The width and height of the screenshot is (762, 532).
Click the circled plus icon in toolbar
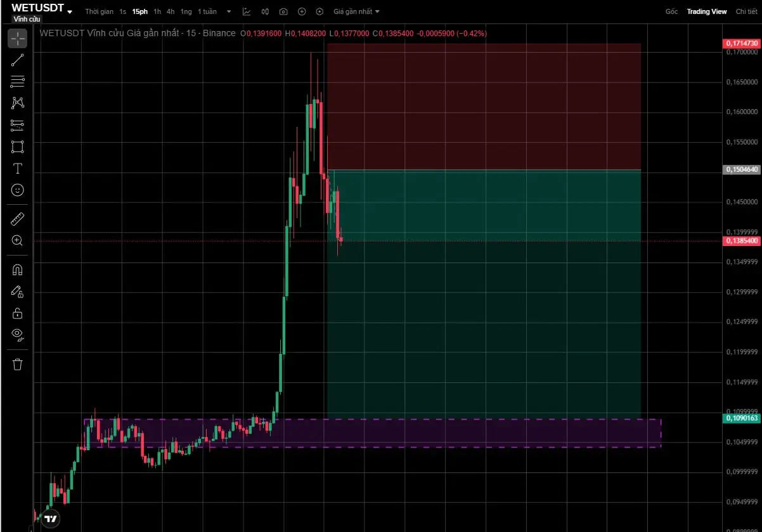[x=302, y=11]
